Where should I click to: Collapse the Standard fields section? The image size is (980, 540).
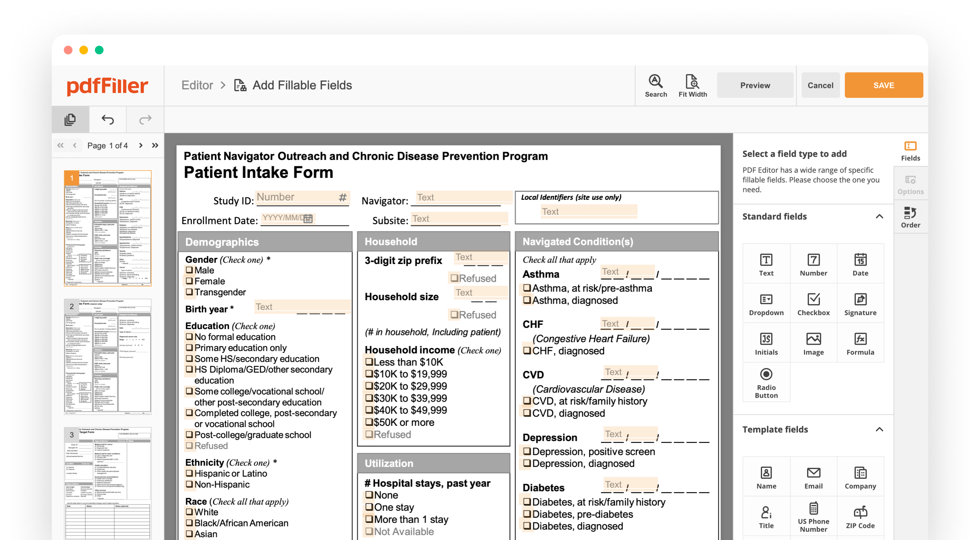[879, 217]
